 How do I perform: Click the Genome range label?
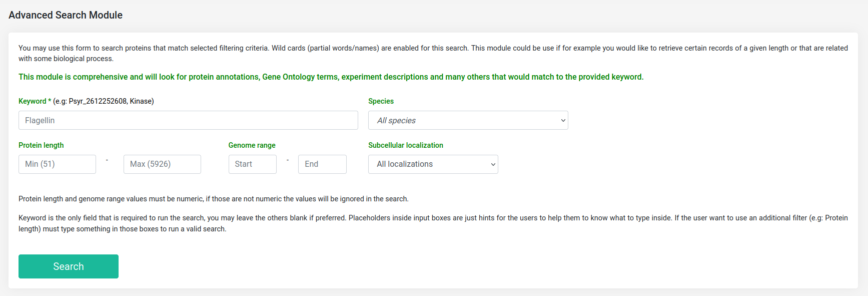252,145
